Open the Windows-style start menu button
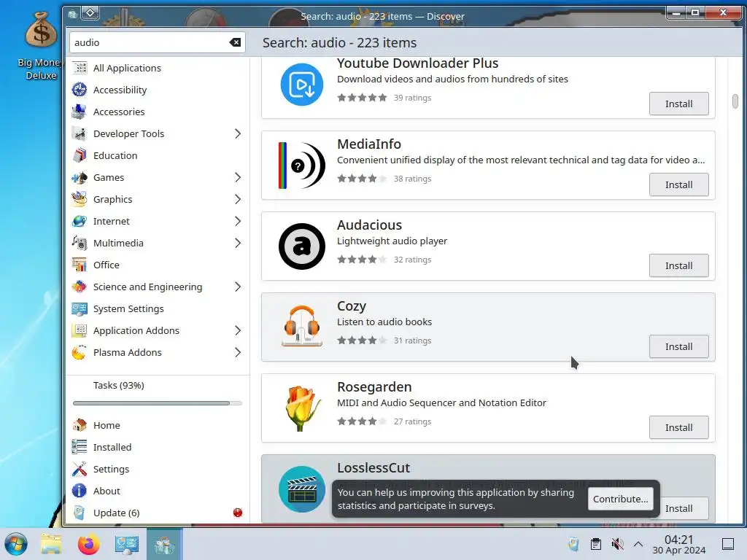The height and width of the screenshot is (560, 747). pos(16,544)
